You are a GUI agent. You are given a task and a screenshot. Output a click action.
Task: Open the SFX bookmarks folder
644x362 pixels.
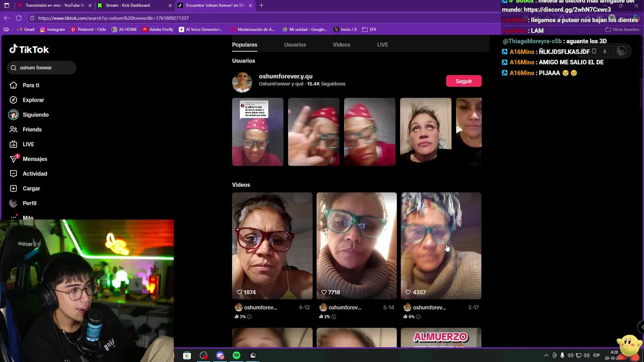[x=369, y=30]
